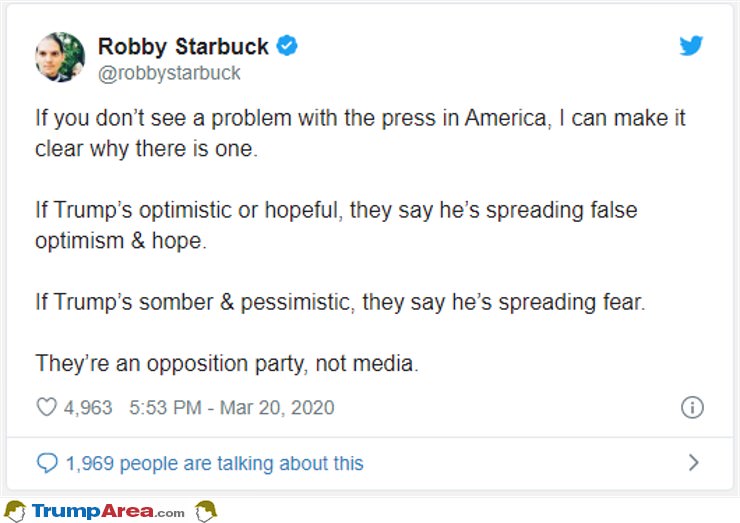
Task: Click the right Trump hair mascot icon
Action: [x=206, y=511]
